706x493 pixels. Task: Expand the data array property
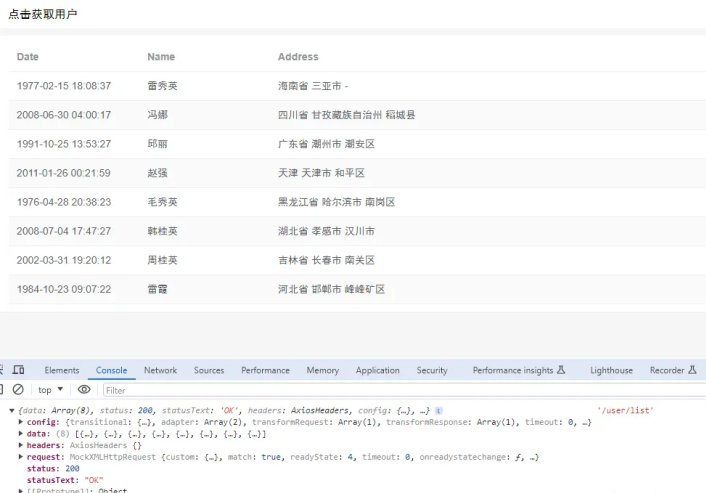pos(21,434)
